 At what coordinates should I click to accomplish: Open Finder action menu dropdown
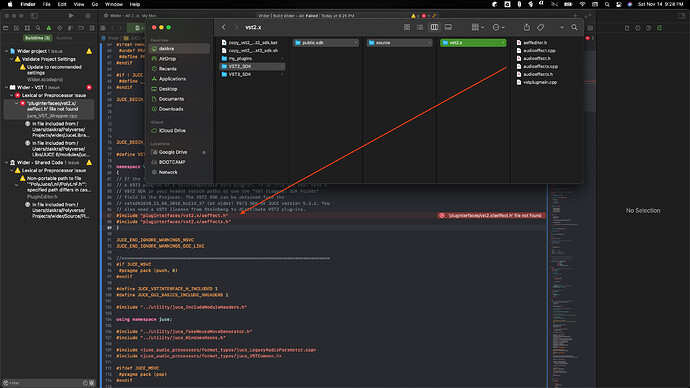tap(499, 27)
